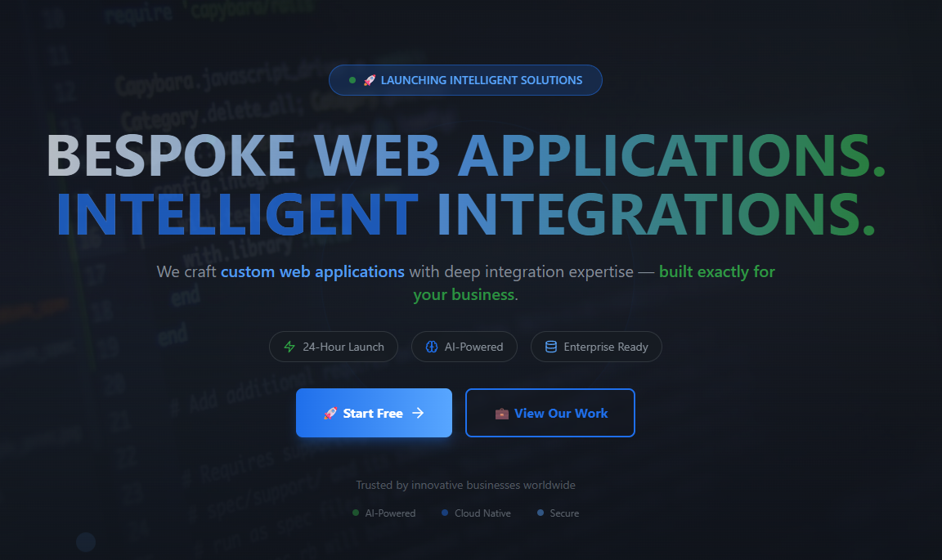The height and width of the screenshot is (560, 942).
Task: Click the circular icon at the bottom left
Action: coord(85,542)
